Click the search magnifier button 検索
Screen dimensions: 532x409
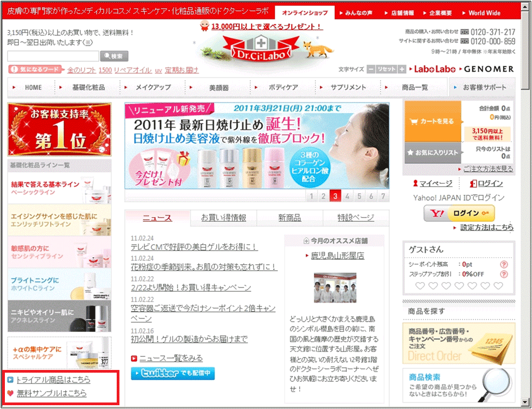(114, 56)
